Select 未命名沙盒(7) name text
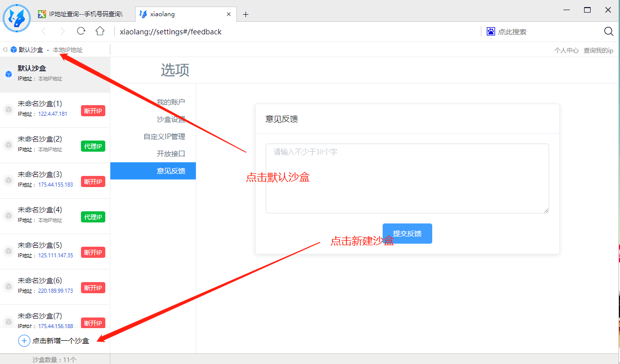The width and height of the screenshot is (620, 364). point(40,316)
